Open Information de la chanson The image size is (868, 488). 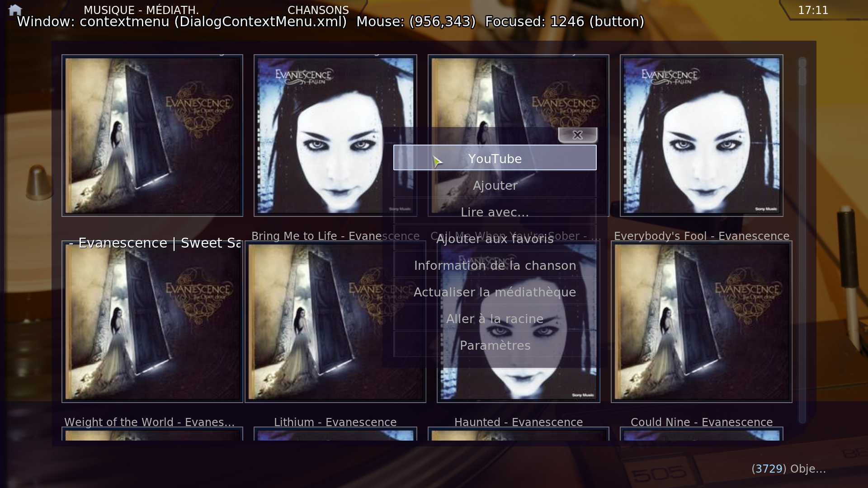coord(495,265)
